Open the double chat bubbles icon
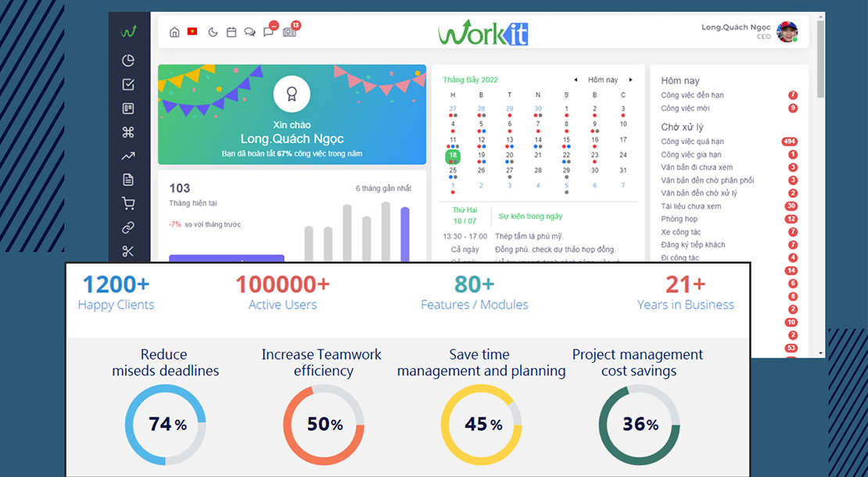Screen dimensions: 868x477 click(249, 32)
